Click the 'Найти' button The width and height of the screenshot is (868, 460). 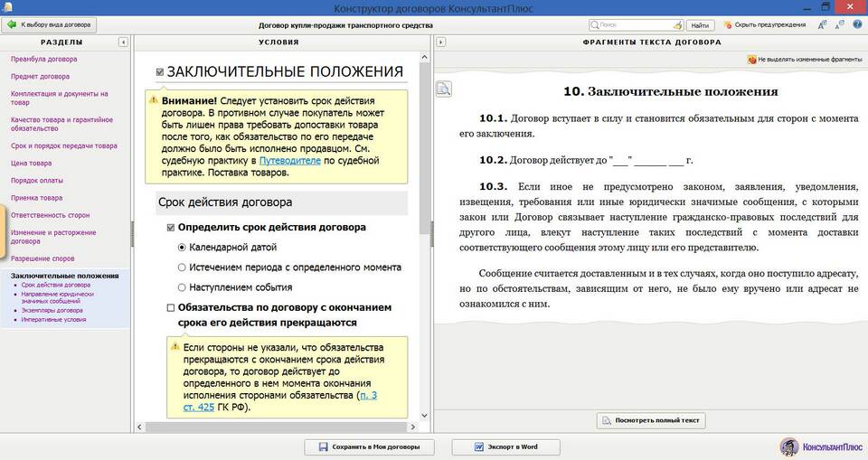click(x=700, y=25)
